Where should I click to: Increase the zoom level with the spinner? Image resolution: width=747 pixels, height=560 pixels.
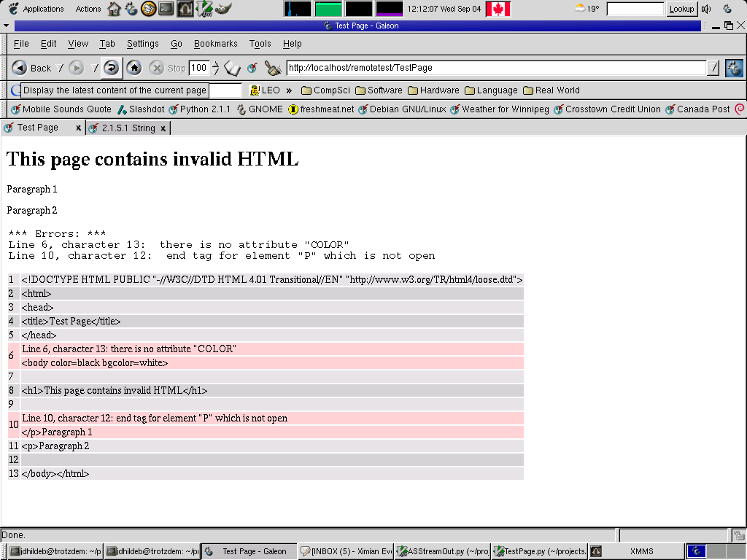point(216,64)
